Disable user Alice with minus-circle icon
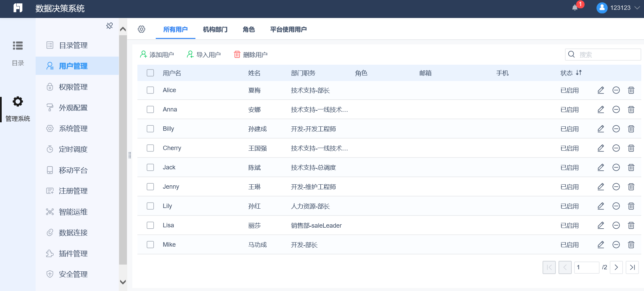644x291 pixels. [x=616, y=90]
